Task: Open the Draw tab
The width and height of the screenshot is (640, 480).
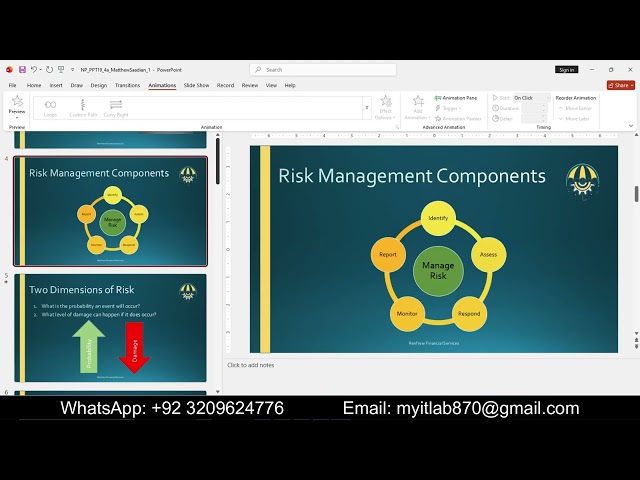Action: click(x=77, y=85)
